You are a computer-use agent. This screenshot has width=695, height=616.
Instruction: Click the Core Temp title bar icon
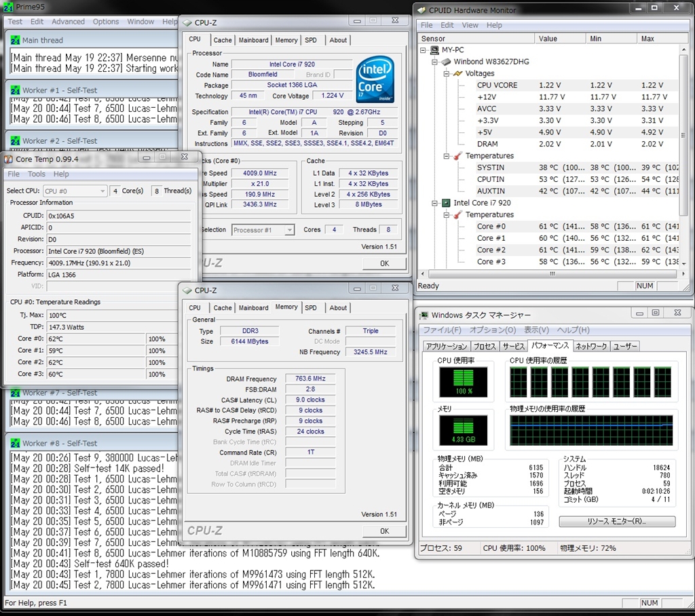pyautogui.click(x=8, y=159)
